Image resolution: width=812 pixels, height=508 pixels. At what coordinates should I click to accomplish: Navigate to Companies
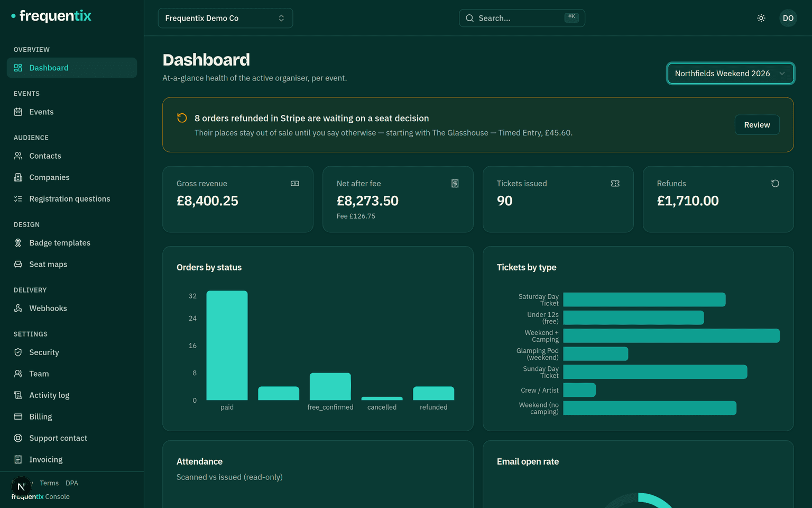pyautogui.click(x=72, y=177)
